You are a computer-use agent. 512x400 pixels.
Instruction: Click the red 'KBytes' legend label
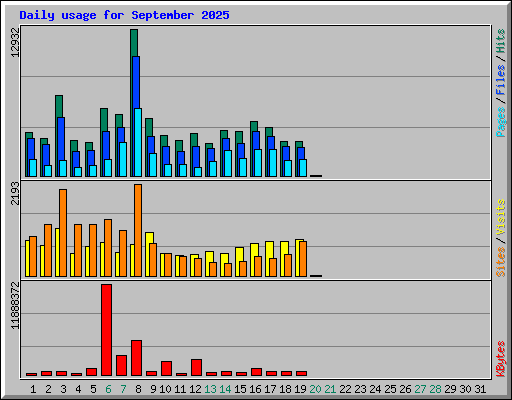pyautogui.click(x=500, y=359)
